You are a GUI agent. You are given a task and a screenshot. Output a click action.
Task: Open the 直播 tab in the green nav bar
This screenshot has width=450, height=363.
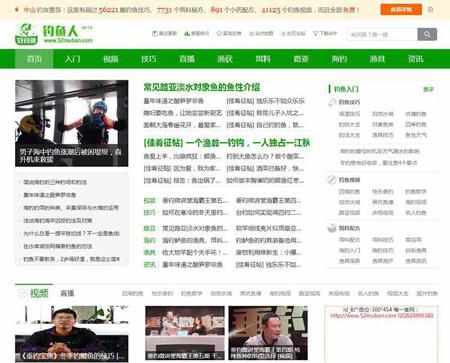coord(187,59)
